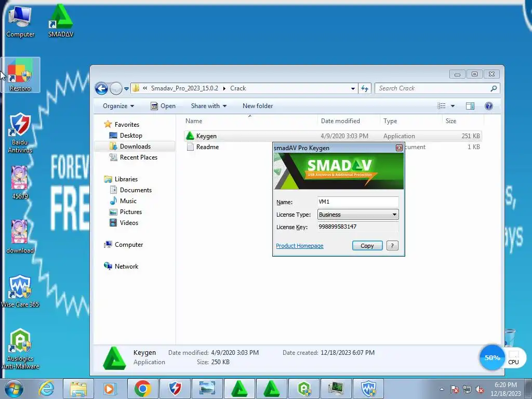The height and width of the screenshot is (399, 532).
Task: Open the Organize menu
Action: coord(118,106)
